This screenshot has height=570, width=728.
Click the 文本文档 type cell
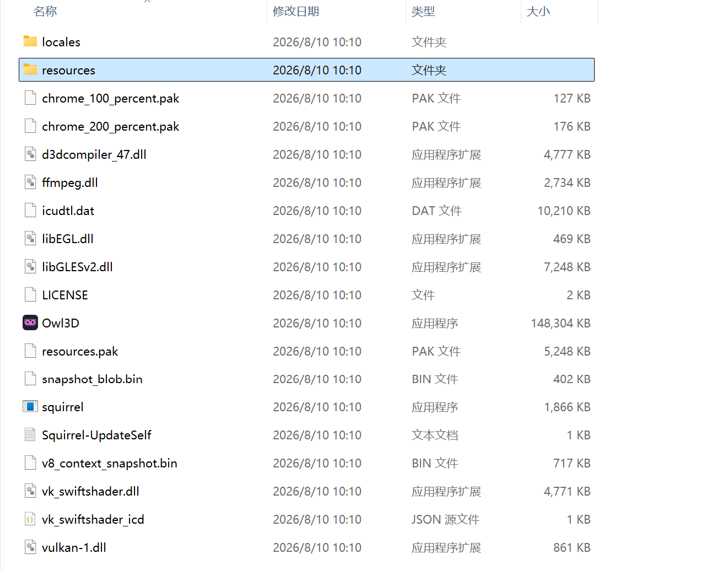click(435, 435)
